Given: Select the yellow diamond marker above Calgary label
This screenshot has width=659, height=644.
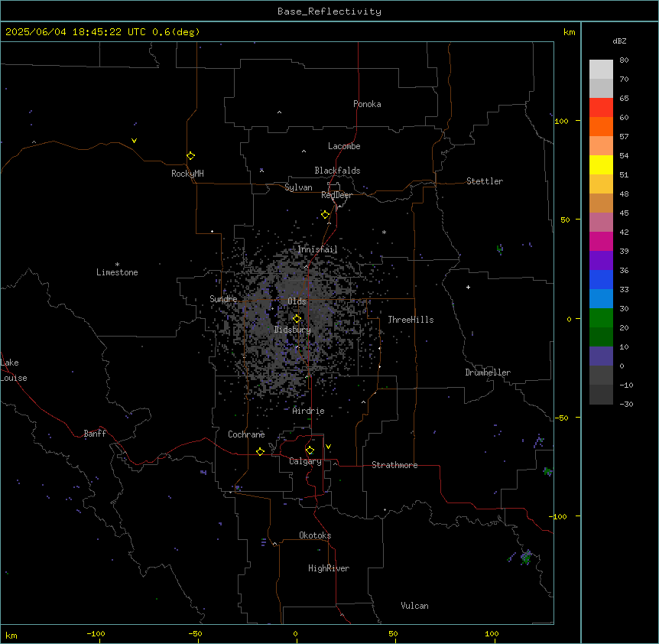Looking at the screenshot, I should [x=310, y=450].
